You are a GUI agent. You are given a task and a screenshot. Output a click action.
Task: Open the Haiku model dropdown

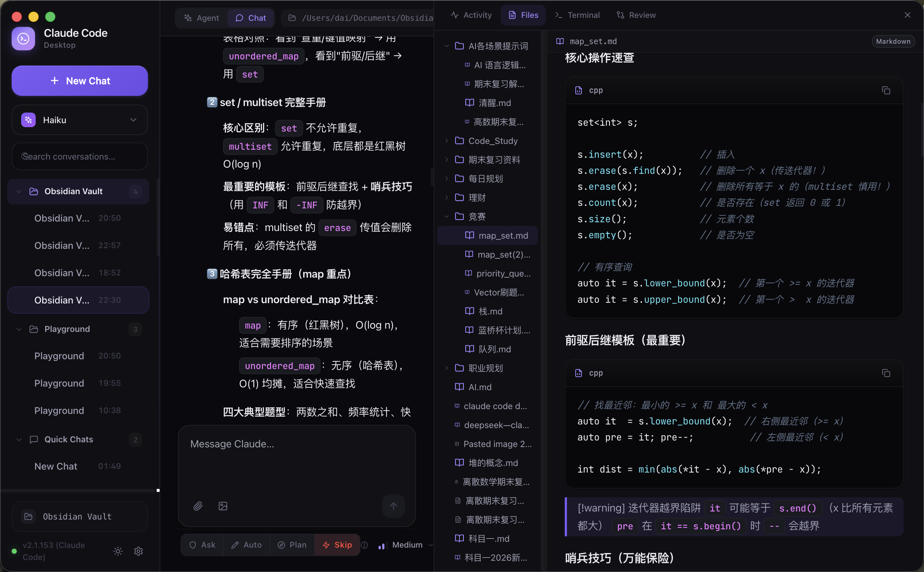[x=80, y=120]
